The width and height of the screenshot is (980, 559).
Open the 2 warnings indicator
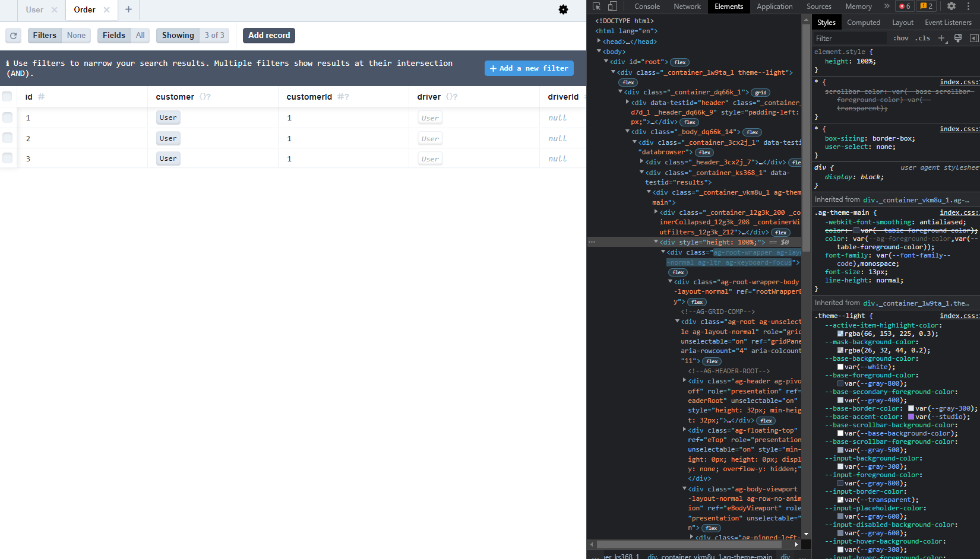(926, 7)
